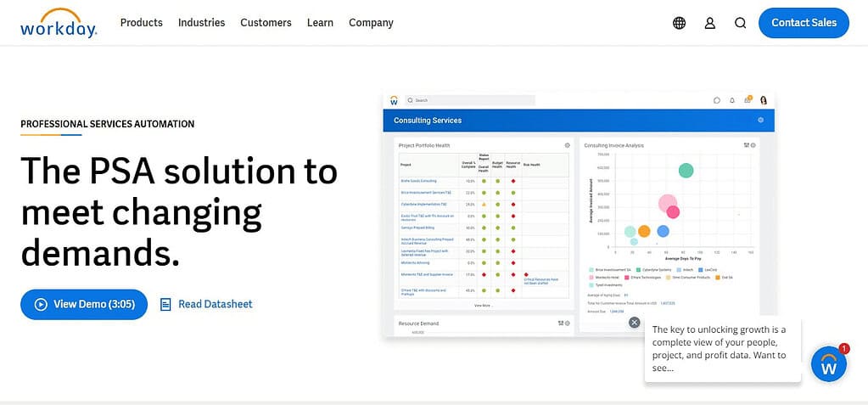Click the Consulting Services banner title

tap(428, 121)
